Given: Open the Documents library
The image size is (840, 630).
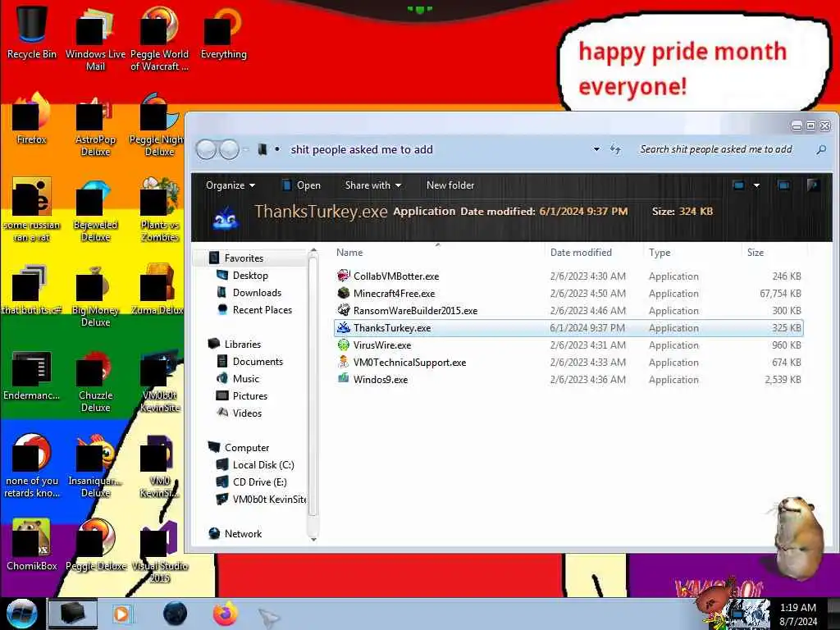Looking at the screenshot, I should coord(257,362).
